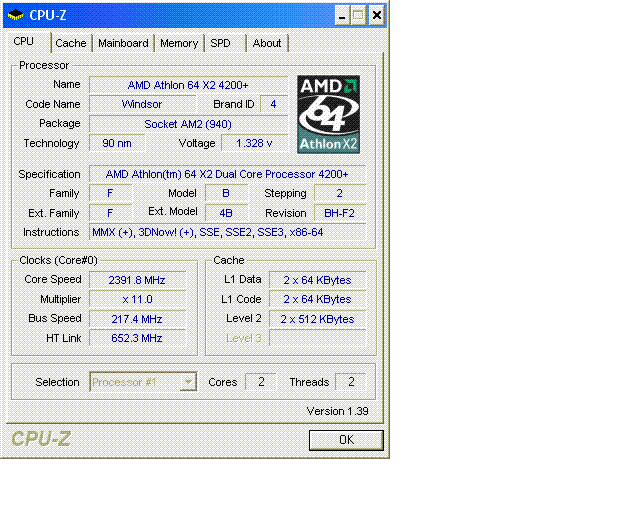Click the Ext. Family value F
The width and height of the screenshot is (640, 512).
110,214
